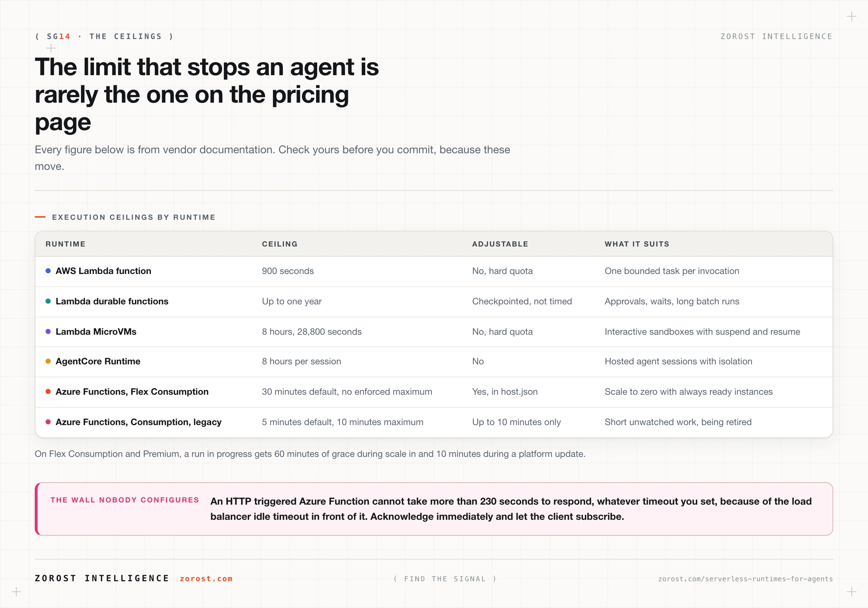Click the main headline about the limit
868x608 pixels.
207,94
